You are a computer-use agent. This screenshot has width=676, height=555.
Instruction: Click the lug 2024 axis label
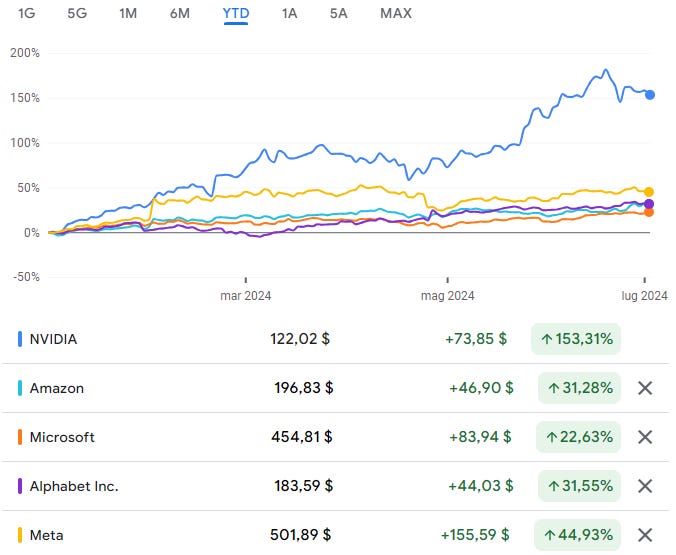pos(645,296)
